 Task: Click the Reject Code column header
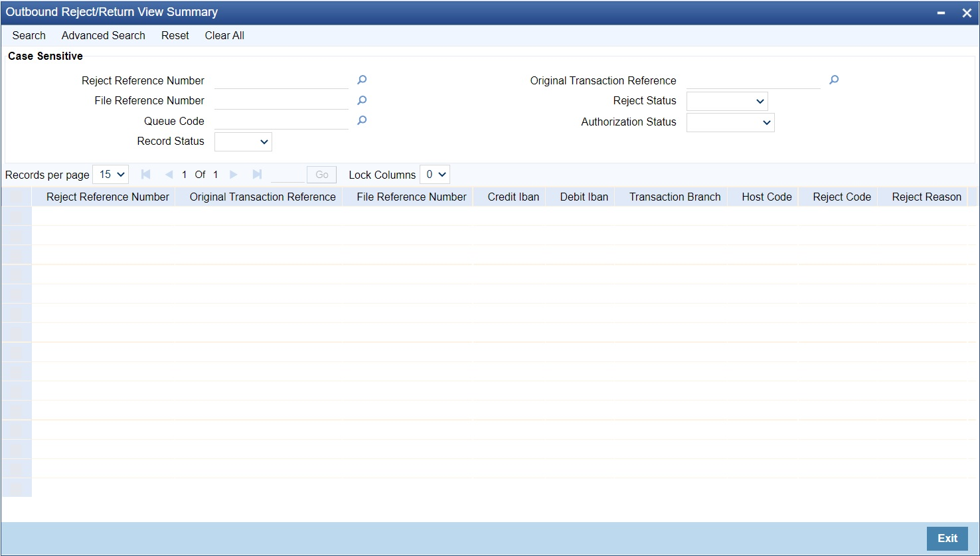pos(842,197)
